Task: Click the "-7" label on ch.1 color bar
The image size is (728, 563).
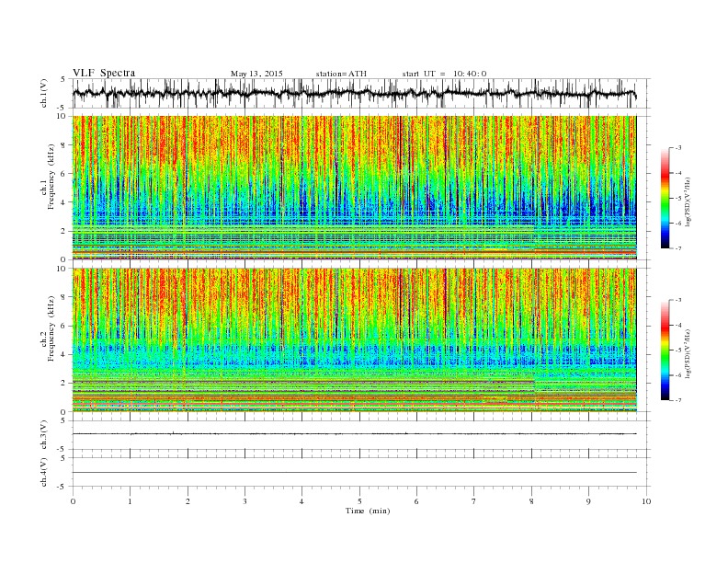Action: coord(678,248)
